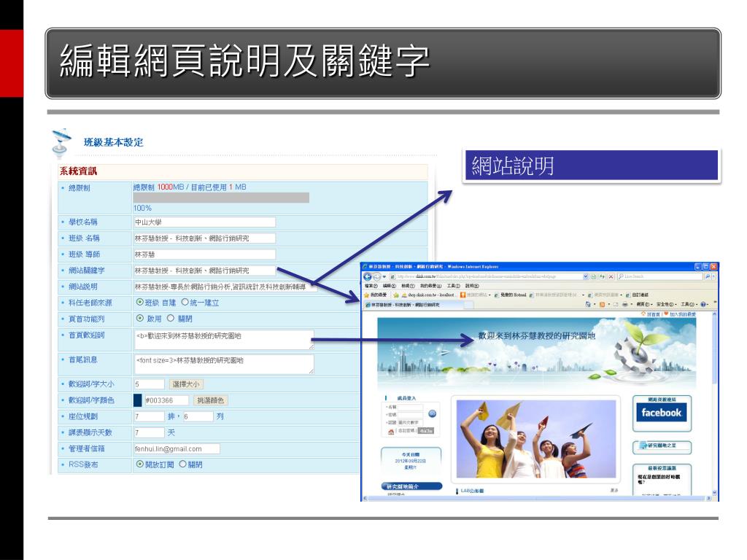
Task: Select 班級自建 radio for 科任老師來源
Action: pos(140,302)
